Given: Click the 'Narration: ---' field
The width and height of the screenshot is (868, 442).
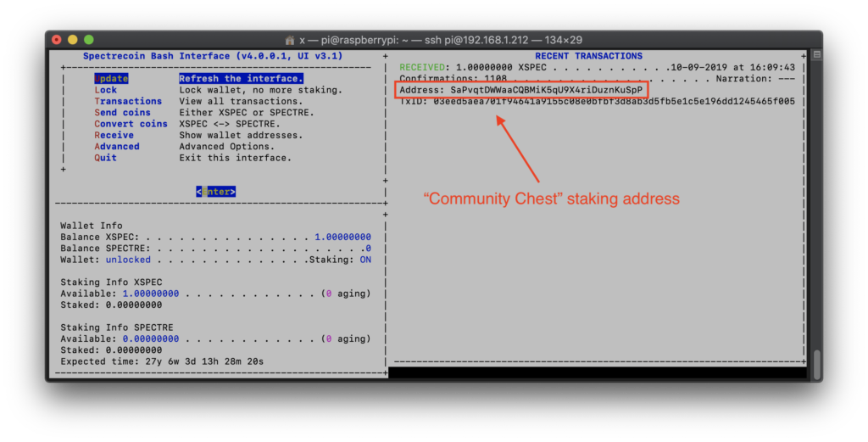Looking at the screenshot, I should tap(755, 79).
